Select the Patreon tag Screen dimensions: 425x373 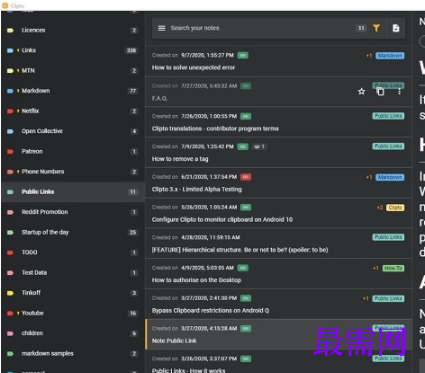pyautogui.click(x=73, y=151)
